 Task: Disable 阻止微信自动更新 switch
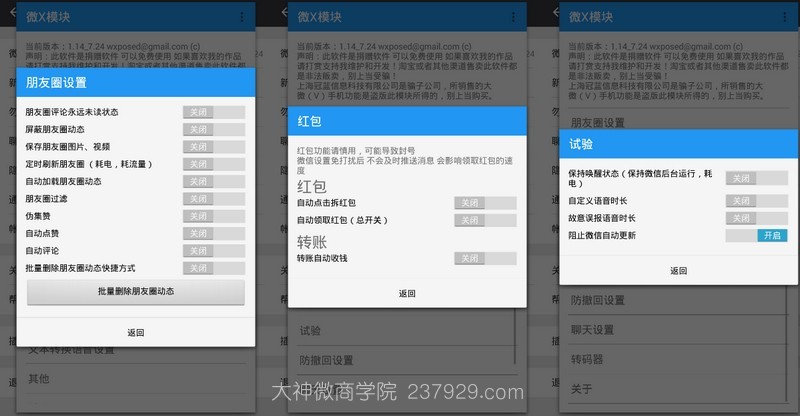coord(756,236)
